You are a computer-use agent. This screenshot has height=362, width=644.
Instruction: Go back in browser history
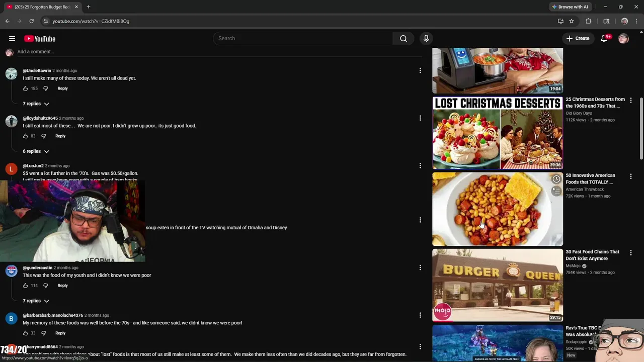pyautogui.click(x=7, y=21)
